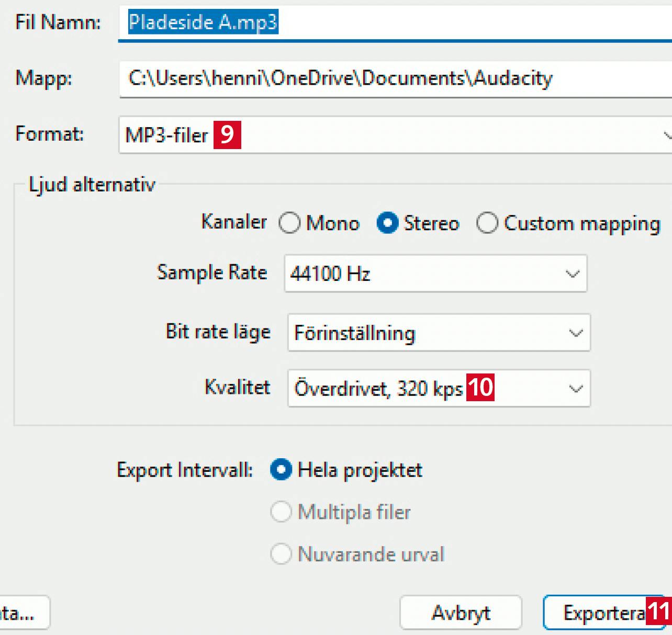Click the partially visible button ending in 'ta...'

(21, 613)
